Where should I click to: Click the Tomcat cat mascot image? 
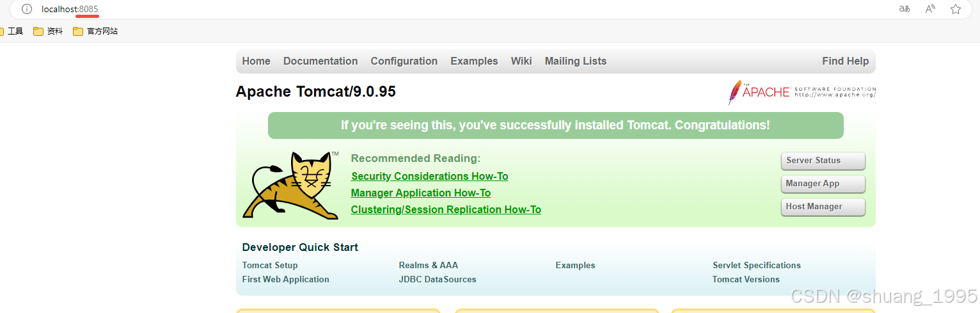click(290, 186)
